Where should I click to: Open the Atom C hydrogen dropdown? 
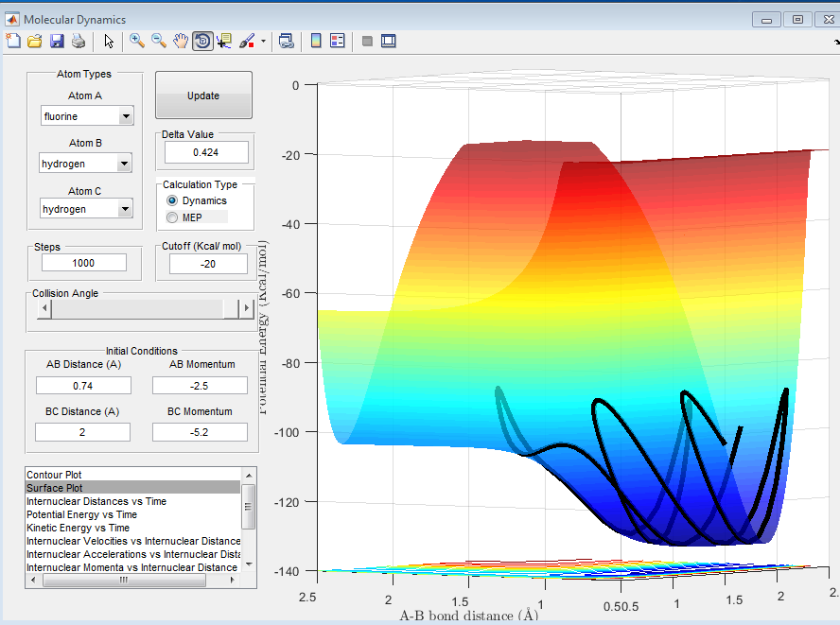tap(126, 209)
